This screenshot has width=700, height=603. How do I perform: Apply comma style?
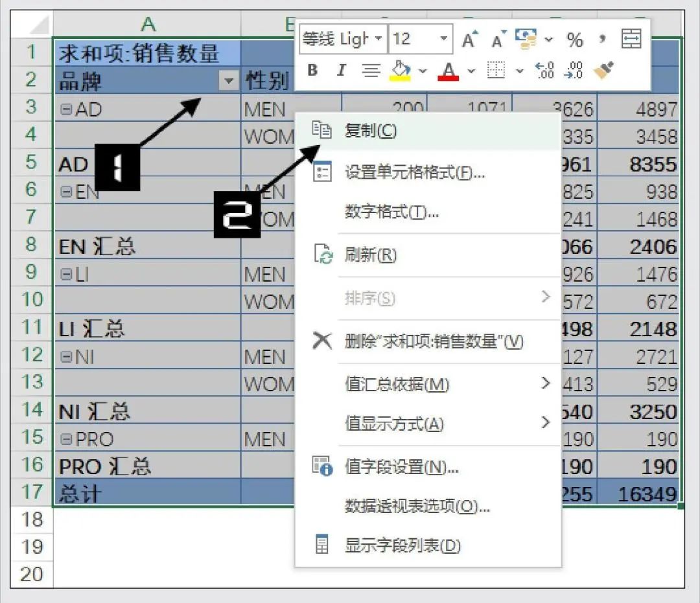(602, 40)
